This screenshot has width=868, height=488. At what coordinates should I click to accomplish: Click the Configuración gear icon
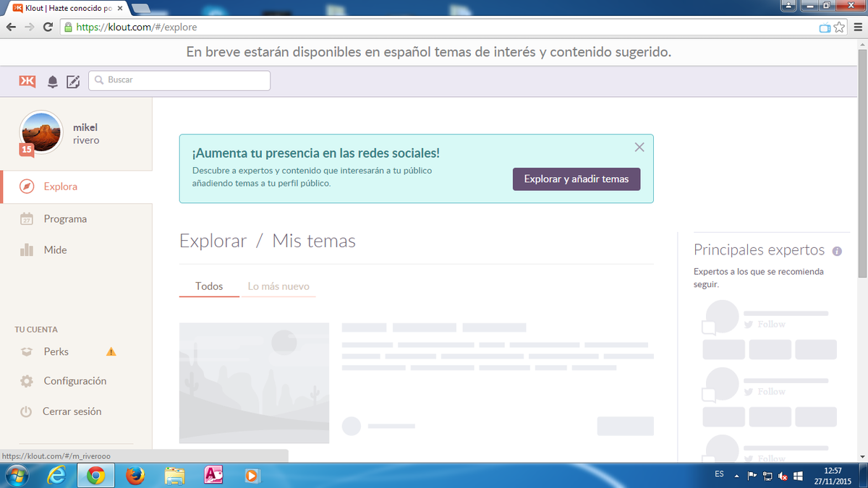(x=27, y=381)
